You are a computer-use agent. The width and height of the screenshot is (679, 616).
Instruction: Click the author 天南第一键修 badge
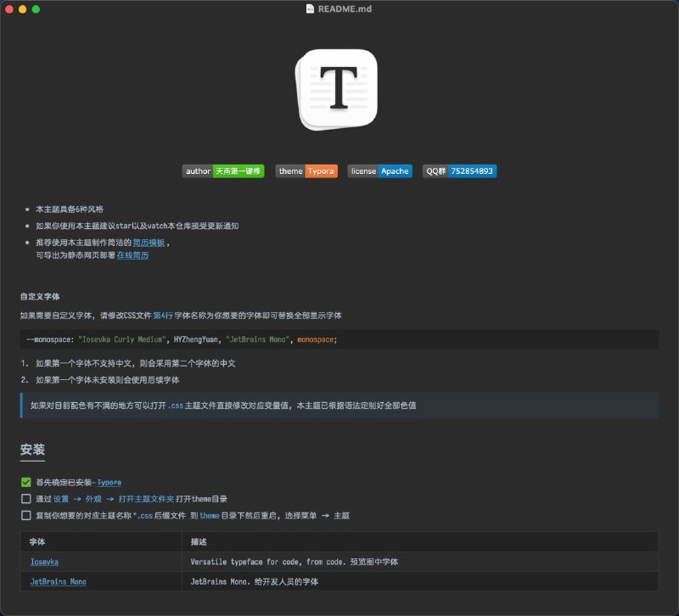(223, 171)
